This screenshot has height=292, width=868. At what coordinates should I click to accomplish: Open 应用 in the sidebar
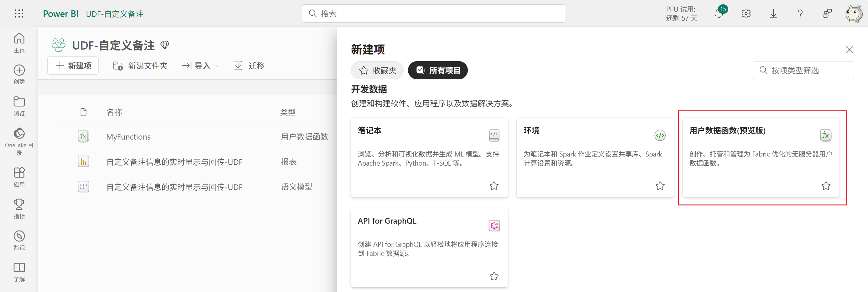coord(19,177)
